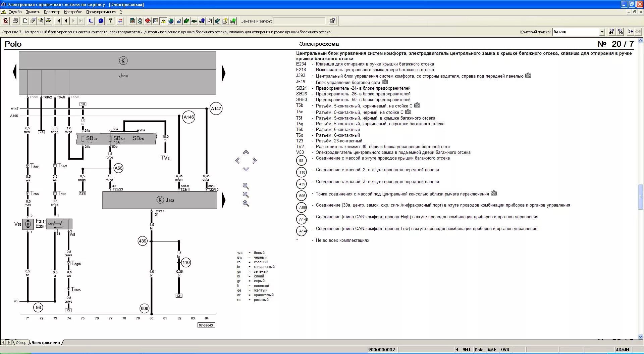Click the plain magnifier reset zoom icon

pyautogui.click(x=246, y=186)
